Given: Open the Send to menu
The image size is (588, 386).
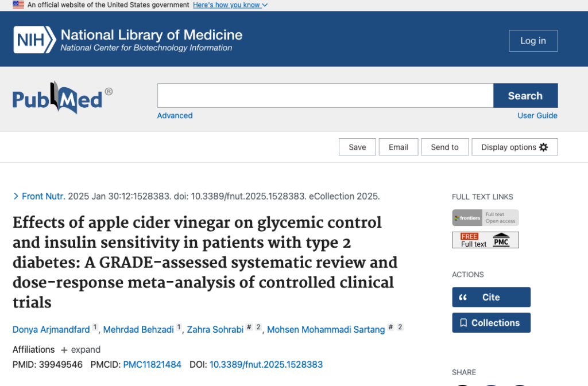Looking at the screenshot, I should (x=445, y=147).
